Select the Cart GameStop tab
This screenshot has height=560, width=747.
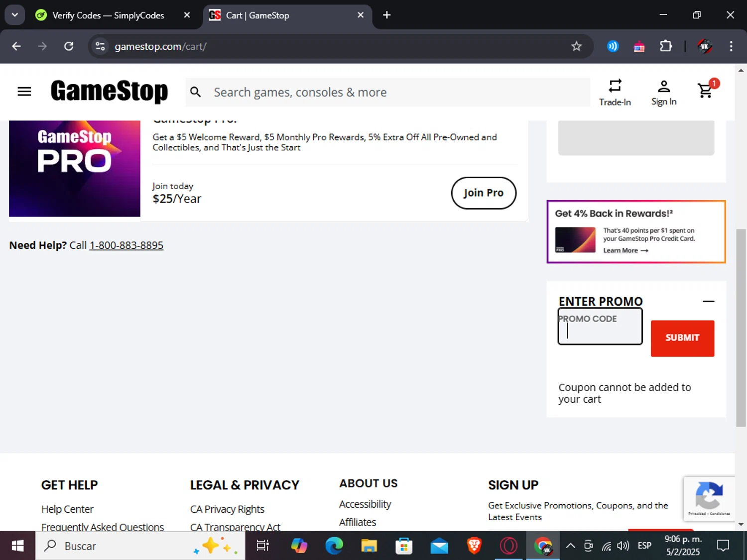click(287, 15)
